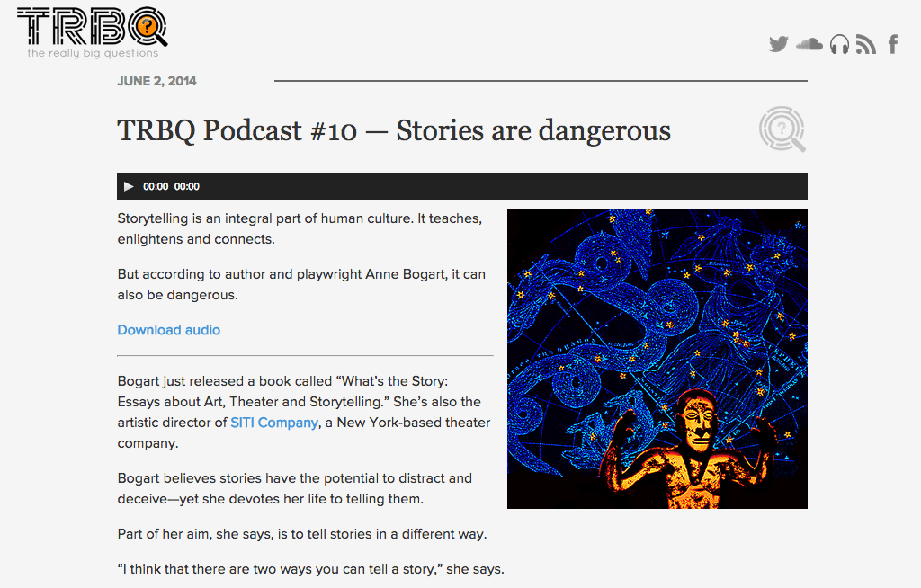This screenshot has width=921, height=588.
Task: Visit the Facebook page icon
Action: [893, 44]
